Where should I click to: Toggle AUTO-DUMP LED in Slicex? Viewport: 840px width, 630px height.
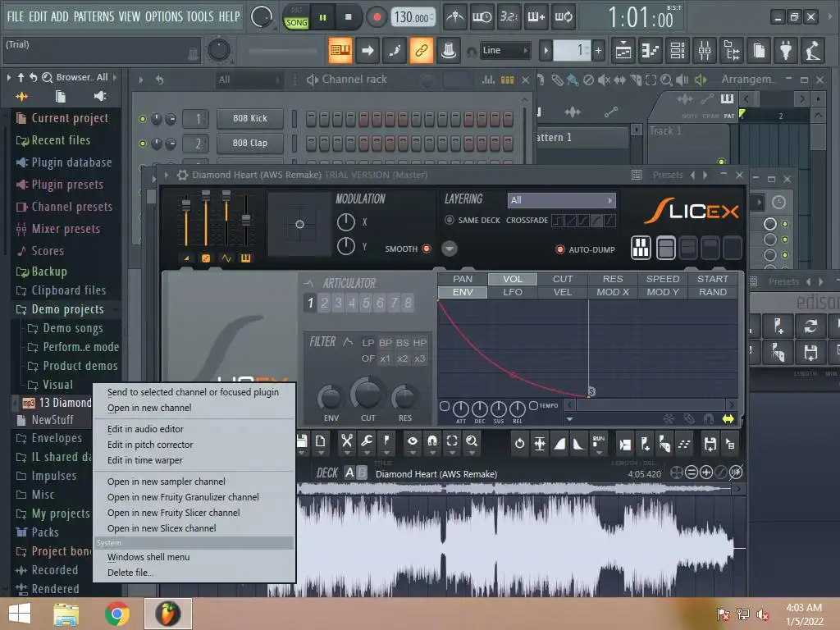559,249
